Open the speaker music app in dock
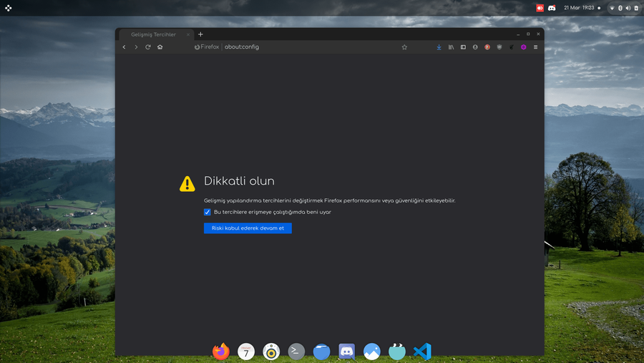The height and width of the screenshot is (363, 644). pos(271,352)
